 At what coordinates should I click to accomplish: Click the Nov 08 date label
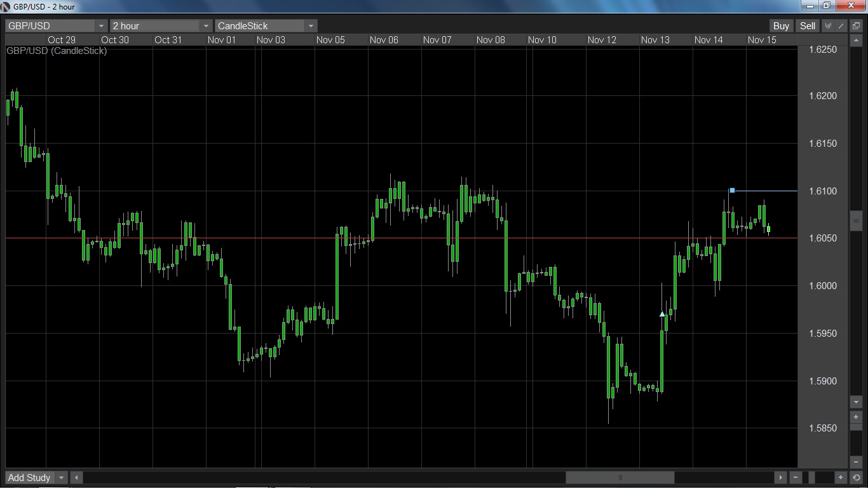[491, 39]
